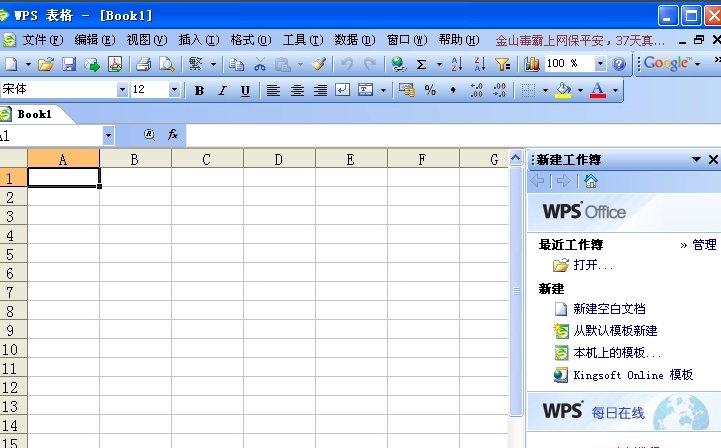This screenshot has height=448, width=721.
Task: Apply the red font color A
Action: [598, 90]
